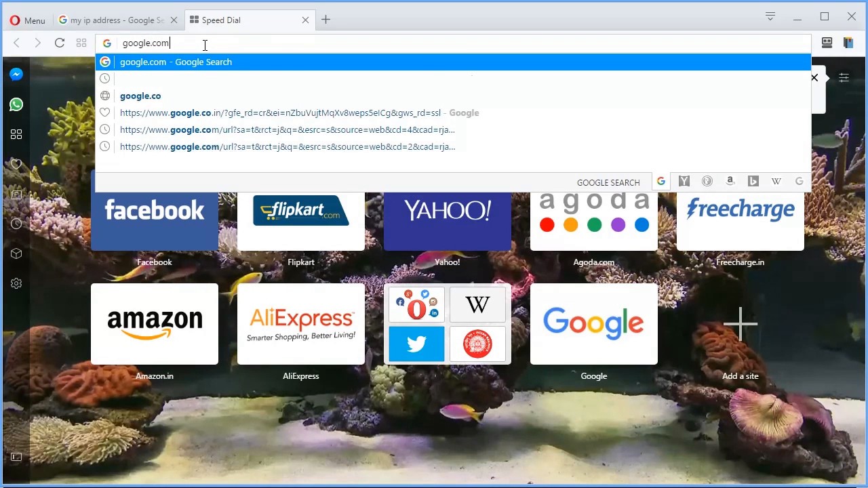Open Extensions cube icon in sidebar
The height and width of the screenshot is (488, 868).
[x=16, y=253]
